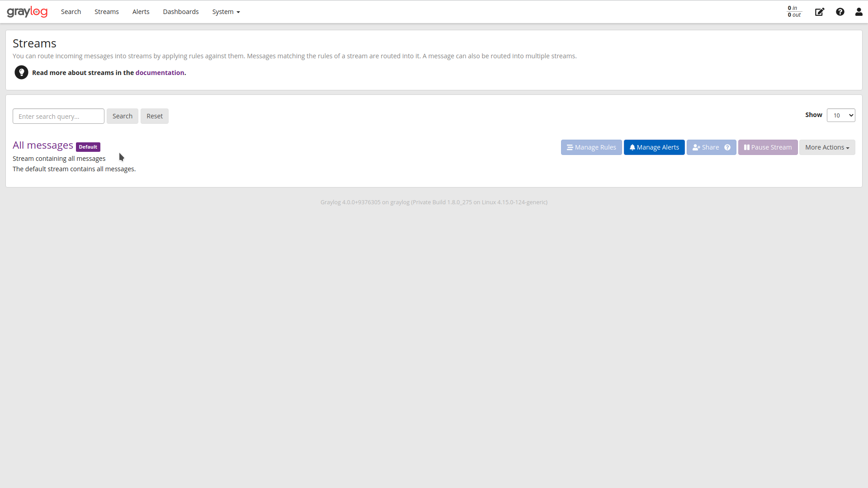Screen dimensions: 868x488
Task: Click the pause icon on Pause Stream
Action: (745, 147)
